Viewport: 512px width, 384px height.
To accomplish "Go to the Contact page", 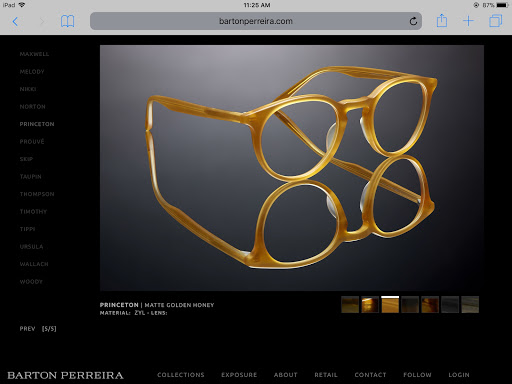I will point(370,375).
